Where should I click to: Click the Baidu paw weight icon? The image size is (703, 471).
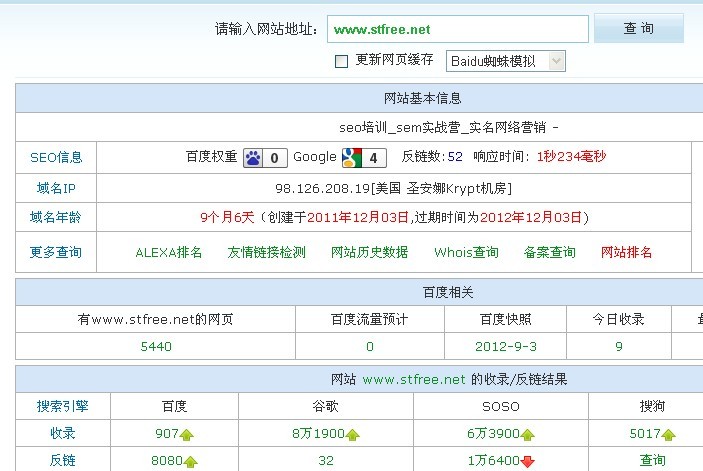click(x=254, y=157)
